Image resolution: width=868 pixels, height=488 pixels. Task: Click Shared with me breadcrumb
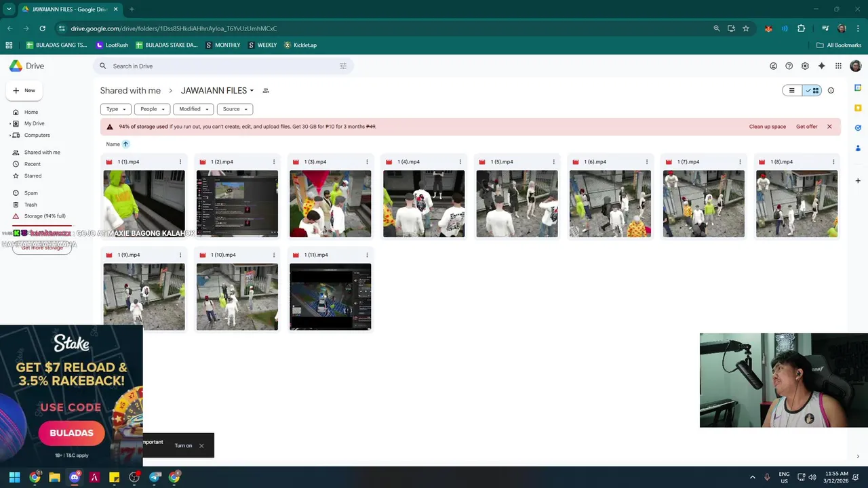click(x=130, y=90)
